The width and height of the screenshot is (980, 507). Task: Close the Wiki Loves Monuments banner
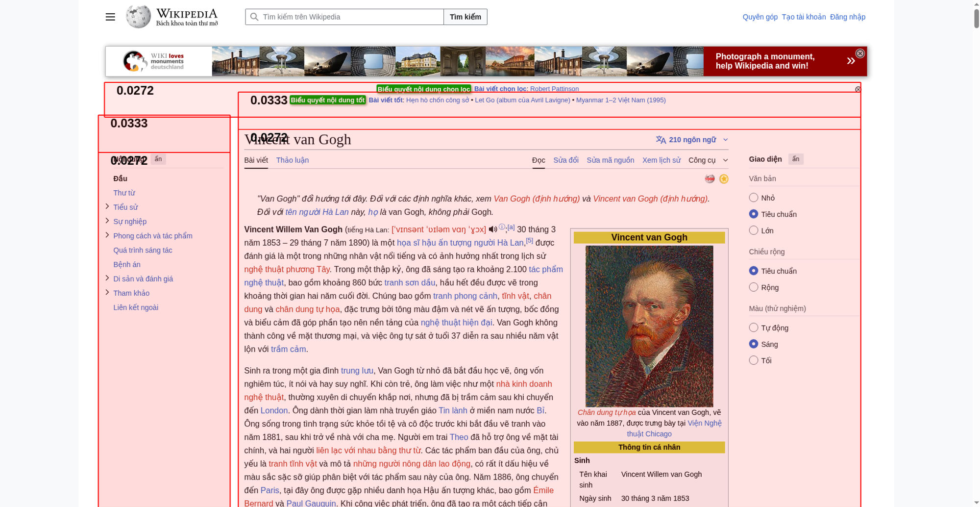860,53
